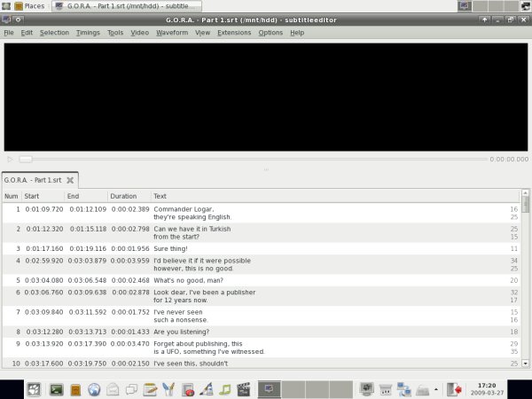Click the subtitleeditor taskbar window button
This screenshot has height=399, width=532.
[x=127, y=6]
